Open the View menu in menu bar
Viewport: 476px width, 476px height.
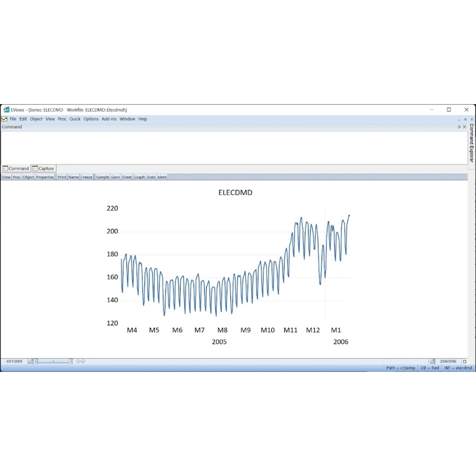pos(50,119)
